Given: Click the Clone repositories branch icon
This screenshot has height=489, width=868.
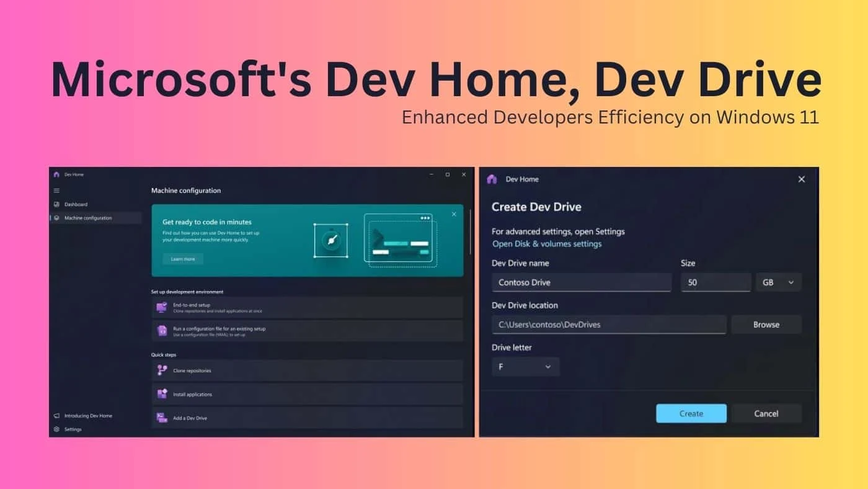Looking at the screenshot, I should [x=162, y=370].
